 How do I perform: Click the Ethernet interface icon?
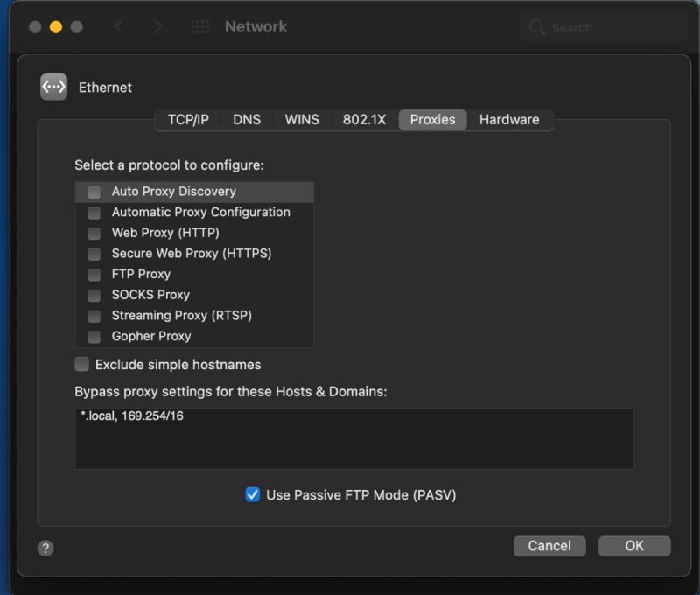53,87
